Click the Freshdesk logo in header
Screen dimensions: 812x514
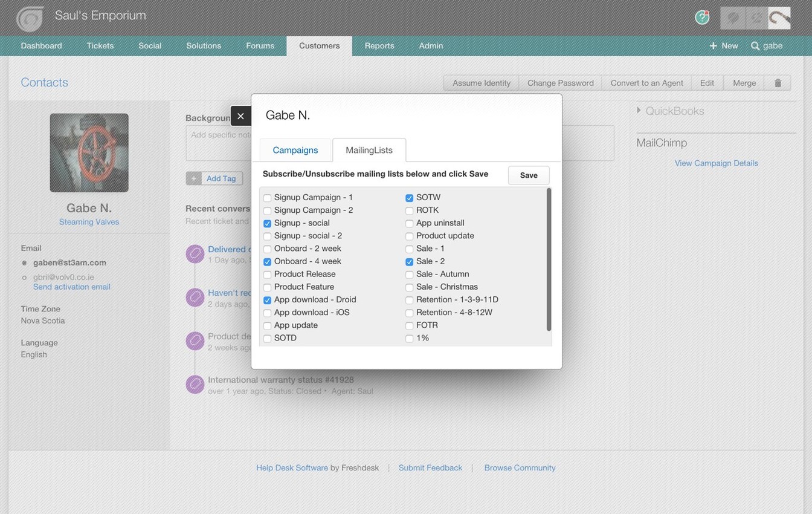click(x=30, y=18)
